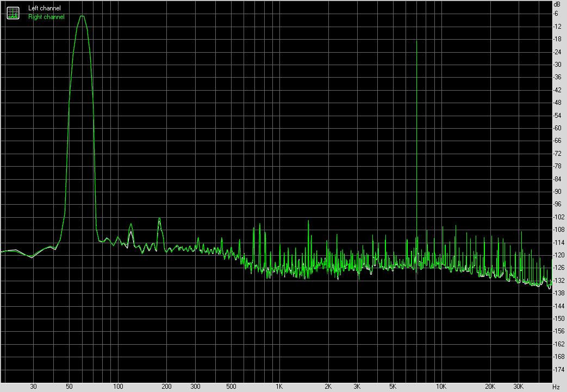This screenshot has height=392, width=567.
Task: Click the 100 frequency axis label
Action: click(x=117, y=387)
